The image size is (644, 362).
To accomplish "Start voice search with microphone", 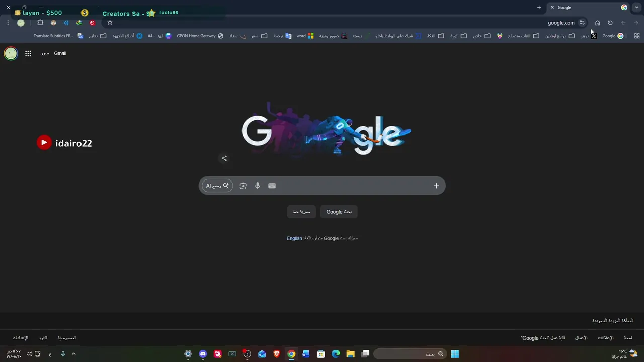I will click(x=258, y=186).
